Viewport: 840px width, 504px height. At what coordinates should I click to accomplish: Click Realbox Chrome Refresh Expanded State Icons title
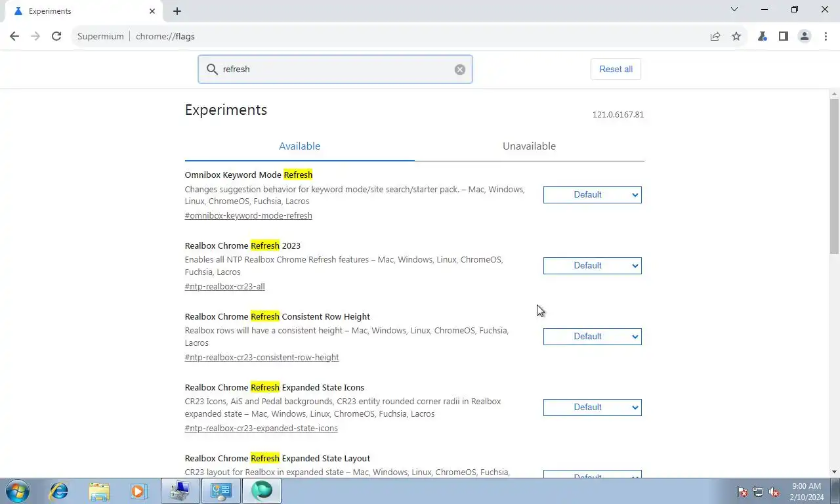click(x=274, y=388)
